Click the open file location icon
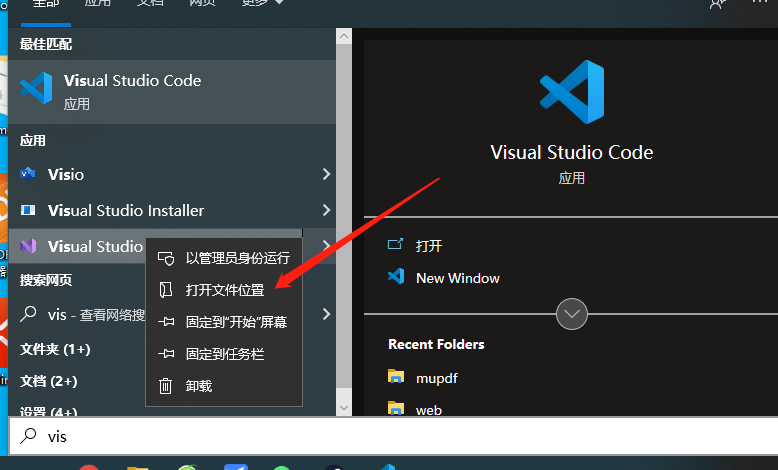 coord(166,290)
